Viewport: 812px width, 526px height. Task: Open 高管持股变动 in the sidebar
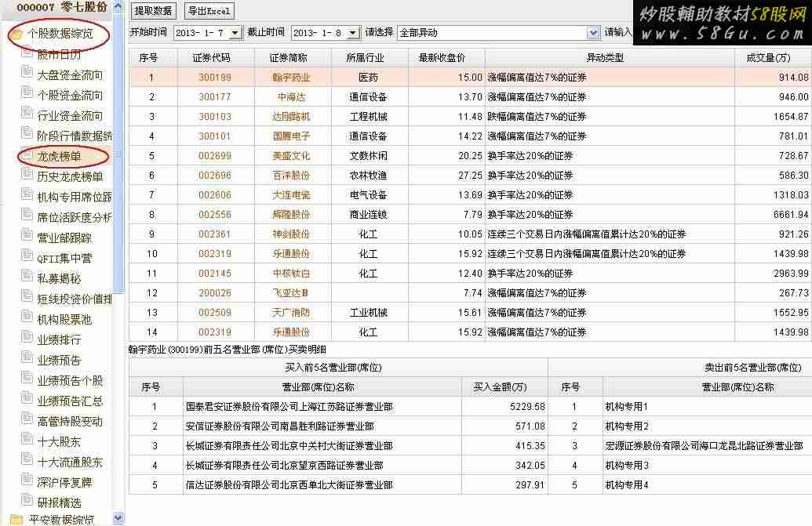(69, 422)
